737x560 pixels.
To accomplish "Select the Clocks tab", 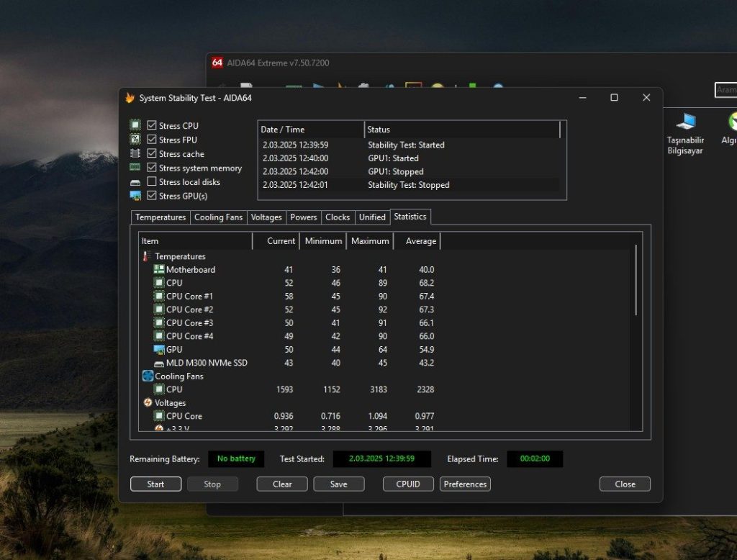I will [338, 217].
